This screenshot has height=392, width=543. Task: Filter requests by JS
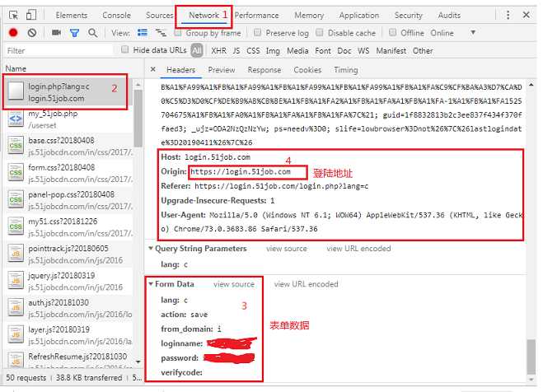(236, 51)
